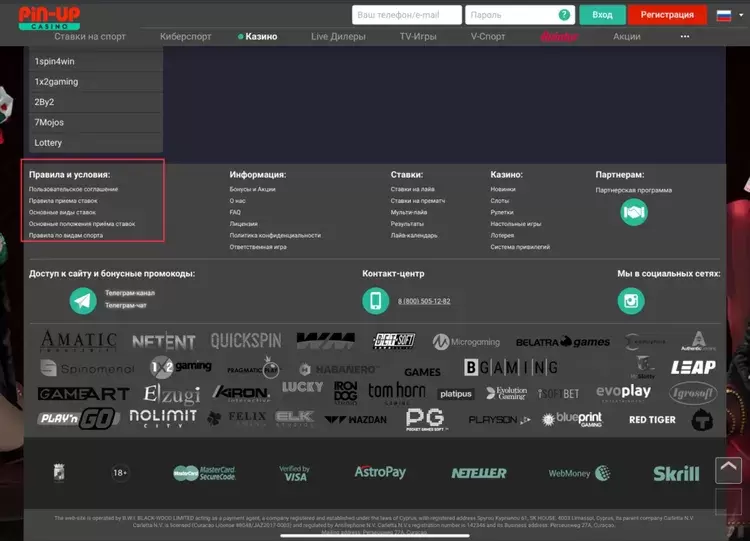This screenshot has width=750, height=541.
Task: Click the NetEnt provider logo
Action: pos(164,341)
